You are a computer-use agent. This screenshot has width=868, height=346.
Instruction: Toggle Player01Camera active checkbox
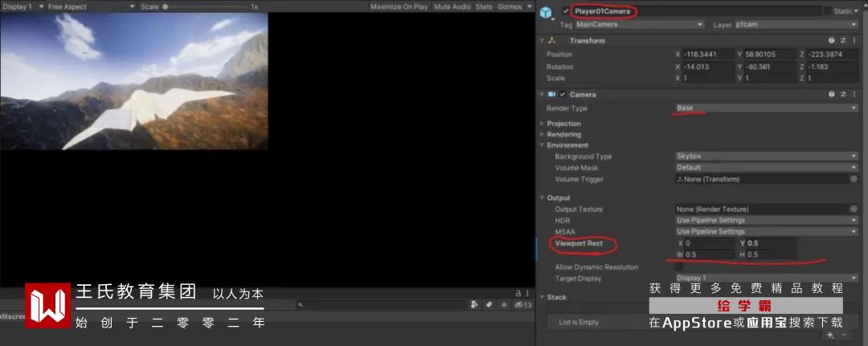coord(565,11)
